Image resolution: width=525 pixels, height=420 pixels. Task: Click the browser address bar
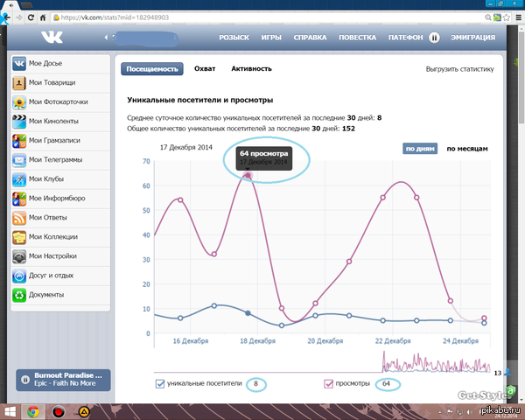(262, 17)
